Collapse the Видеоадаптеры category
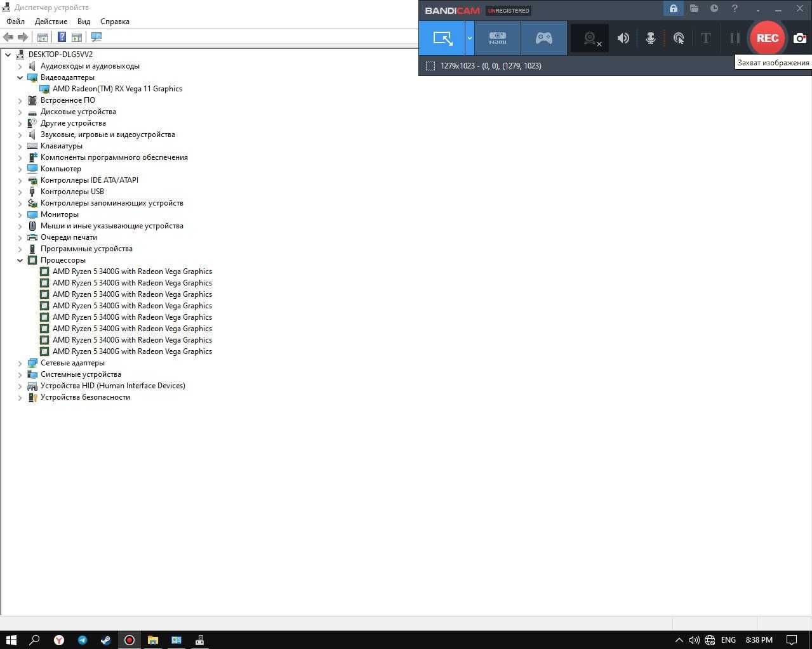812x649 pixels. pos(20,77)
